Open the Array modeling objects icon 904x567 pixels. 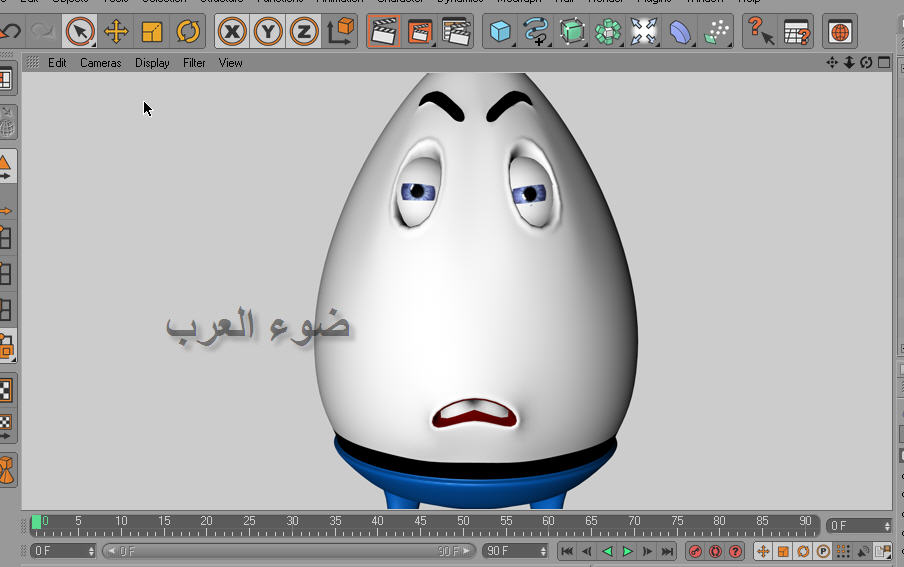click(x=608, y=31)
